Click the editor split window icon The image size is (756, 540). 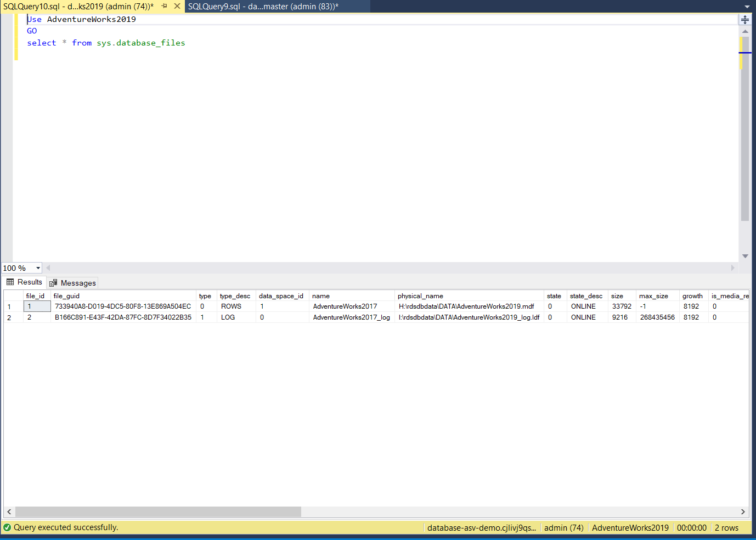744,20
